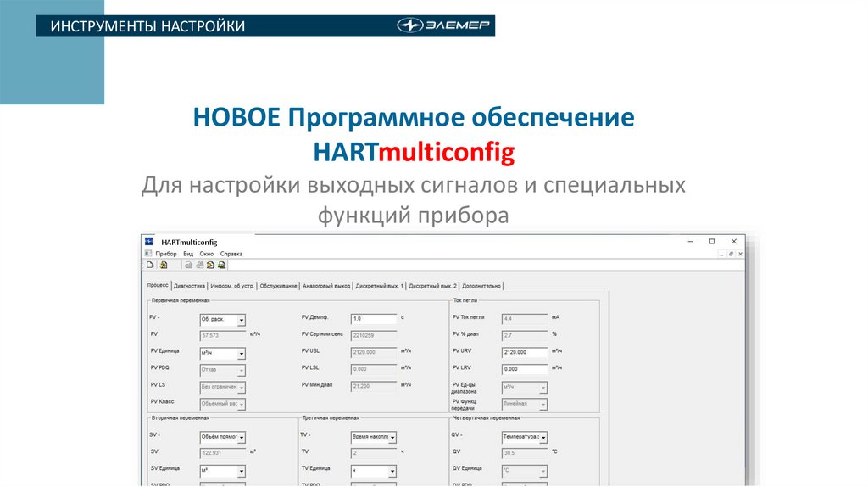
Task: Expand the SV - dropdown showing Объём прямог
Action: (x=223, y=437)
